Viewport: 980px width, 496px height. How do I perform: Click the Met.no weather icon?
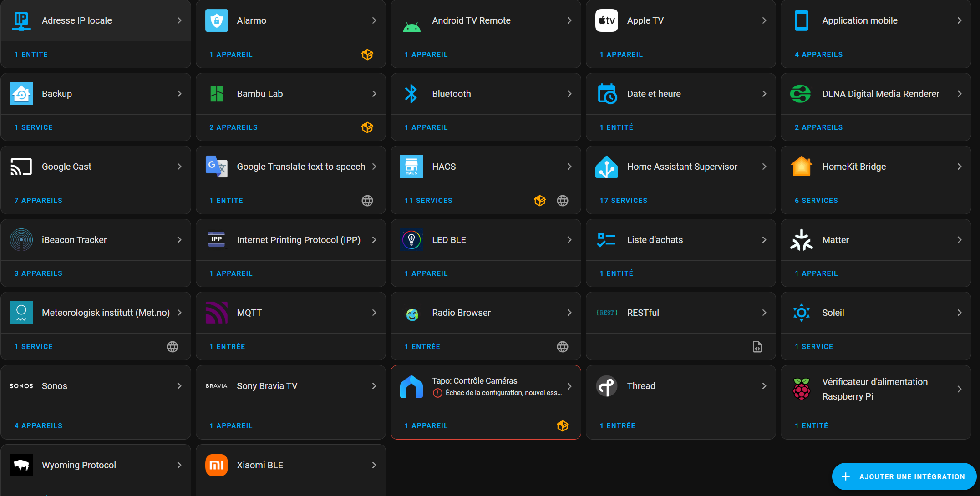pos(21,313)
